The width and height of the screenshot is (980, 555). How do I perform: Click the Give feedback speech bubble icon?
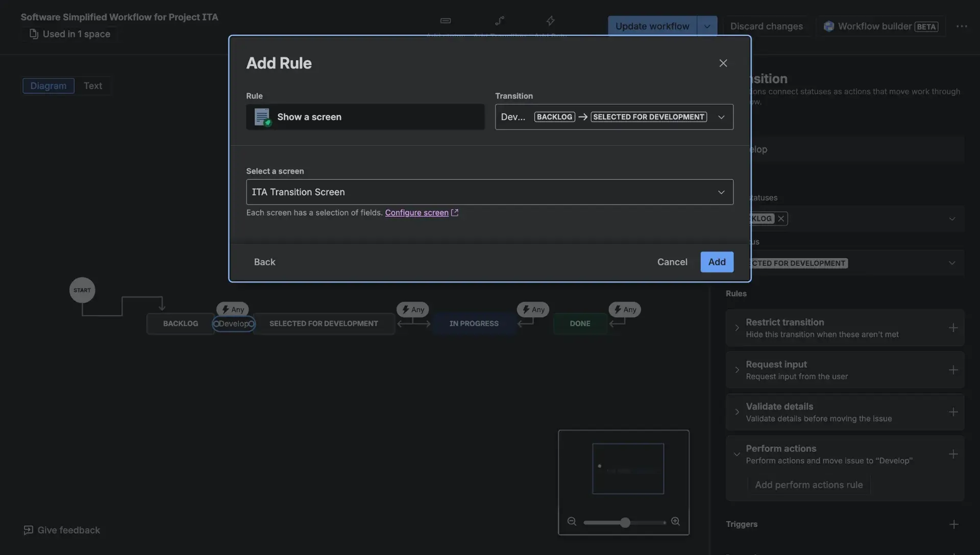tap(28, 530)
